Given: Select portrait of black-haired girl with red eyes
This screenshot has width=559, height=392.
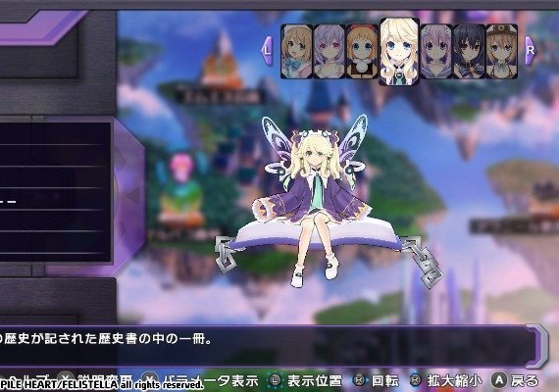Looking at the screenshot, I should point(469,51).
